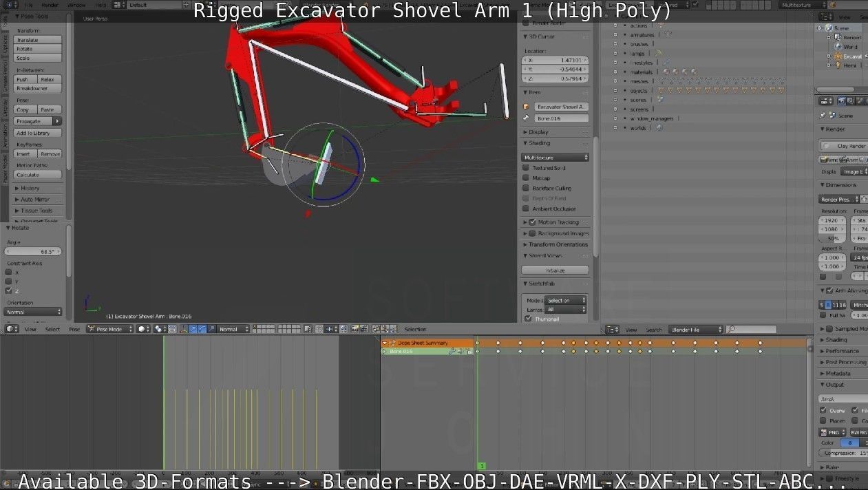This screenshot has width=868, height=490.
Task: Click the world globe icon in worlds row
Action: 660,127
